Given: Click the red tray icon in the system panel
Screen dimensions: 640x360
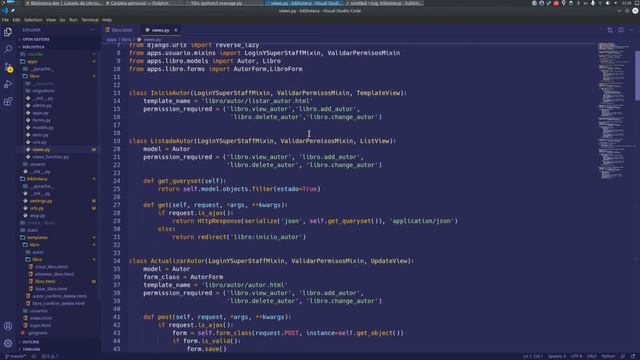Looking at the screenshot, I should pos(556,3).
